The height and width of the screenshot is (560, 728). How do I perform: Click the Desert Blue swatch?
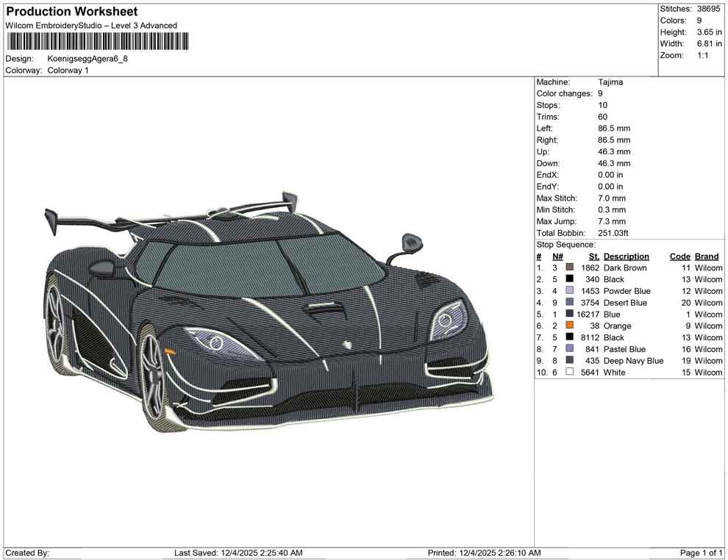tap(568, 303)
